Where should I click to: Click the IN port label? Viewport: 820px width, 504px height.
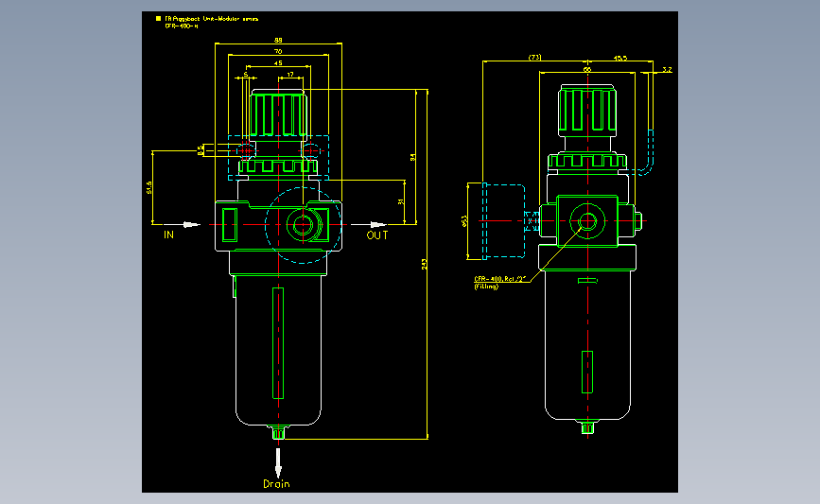[168, 235]
